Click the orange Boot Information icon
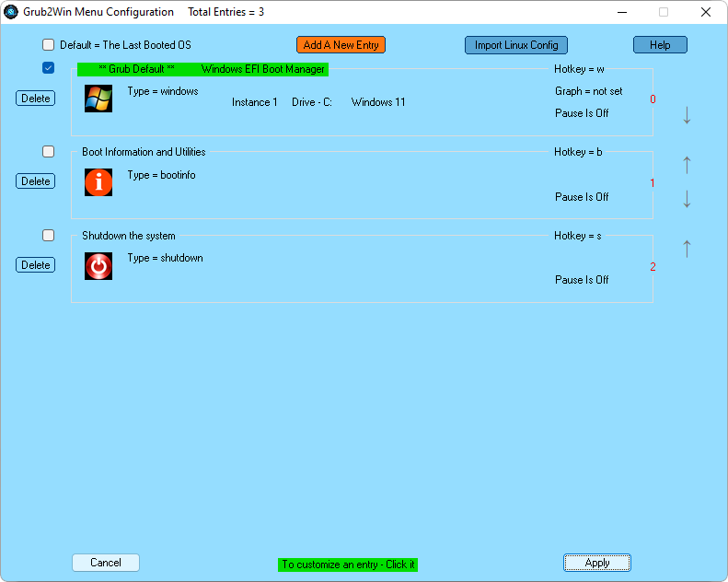The height and width of the screenshot is (582, 728). click(98, 182)
